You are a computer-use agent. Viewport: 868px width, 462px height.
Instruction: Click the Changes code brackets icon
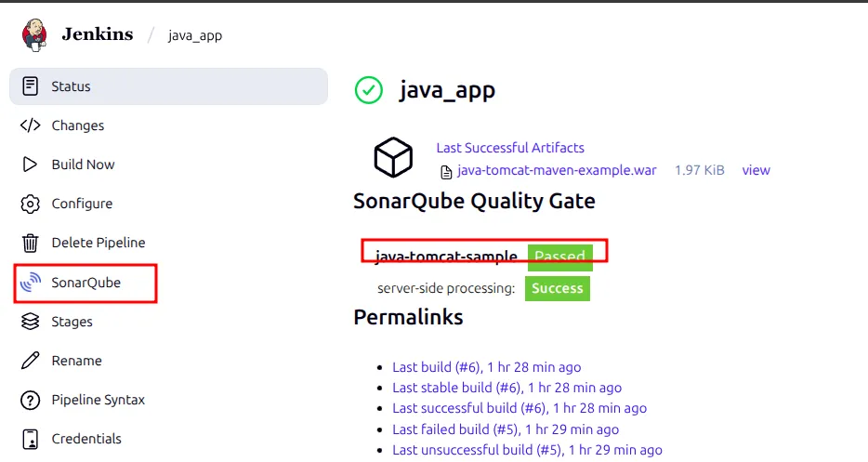tap(30, 125)
